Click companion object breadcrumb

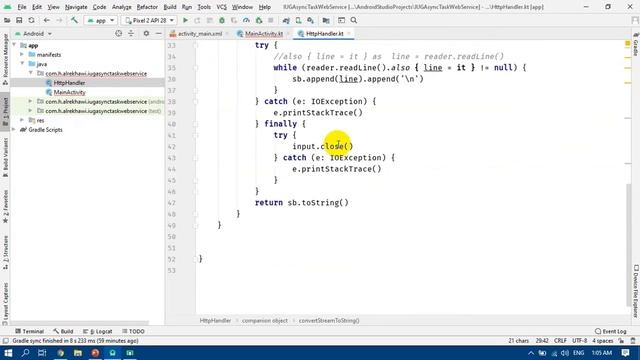coord(264,320)
